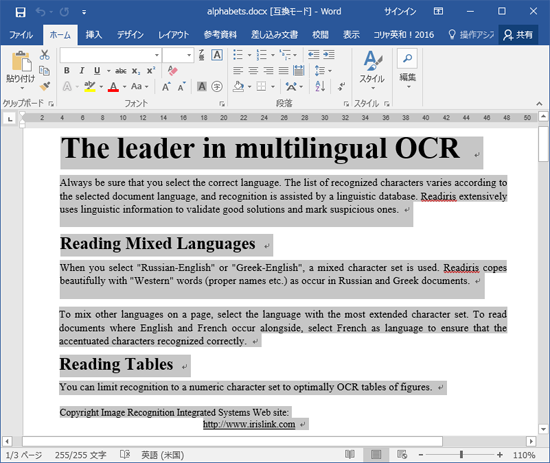Screen dimensions: 550x463
Task: Click the numbered list icon
Action: pos(261,55)
